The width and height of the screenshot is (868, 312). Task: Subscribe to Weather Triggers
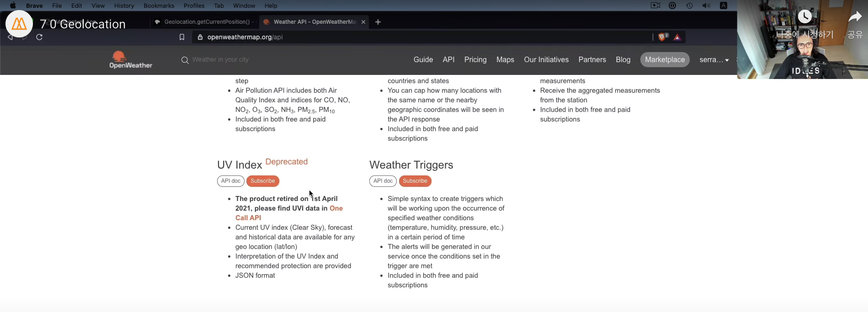click(415, 181)
